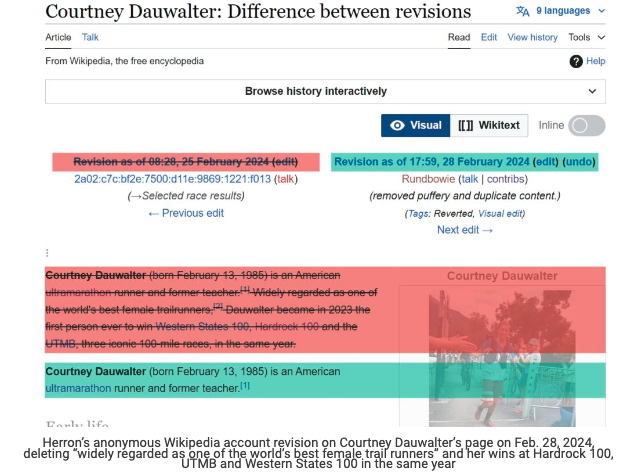The image size is (637, 476).
Task: Click the Help question mark icon
Action: 576,61
